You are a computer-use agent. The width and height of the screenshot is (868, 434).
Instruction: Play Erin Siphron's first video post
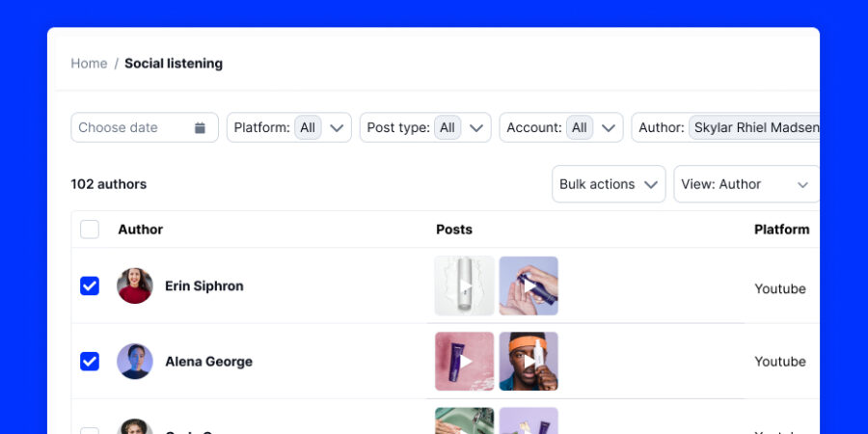coord(464,285)
